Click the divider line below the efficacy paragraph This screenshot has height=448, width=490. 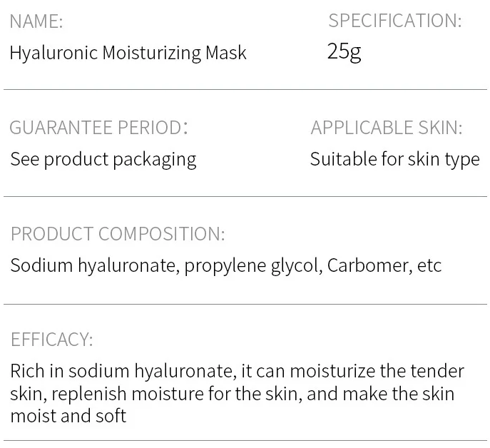(245, 441)
